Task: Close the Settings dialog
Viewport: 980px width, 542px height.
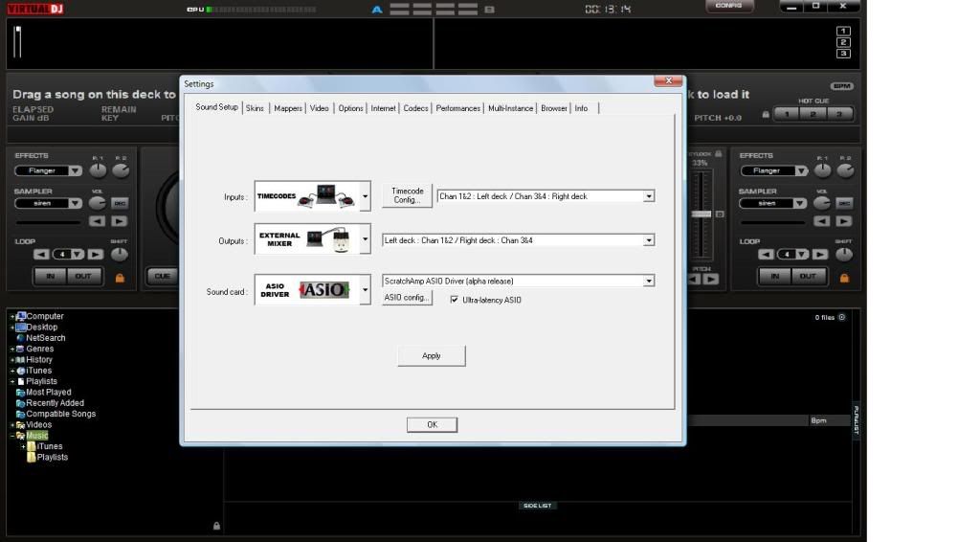Action: (x=668, y=80)
